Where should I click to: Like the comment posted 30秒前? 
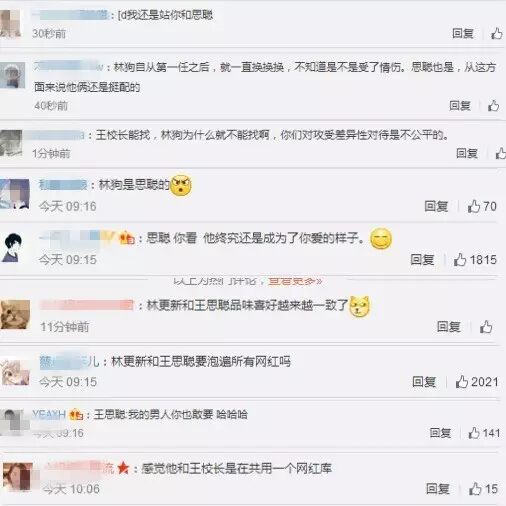tap(497, 33)
